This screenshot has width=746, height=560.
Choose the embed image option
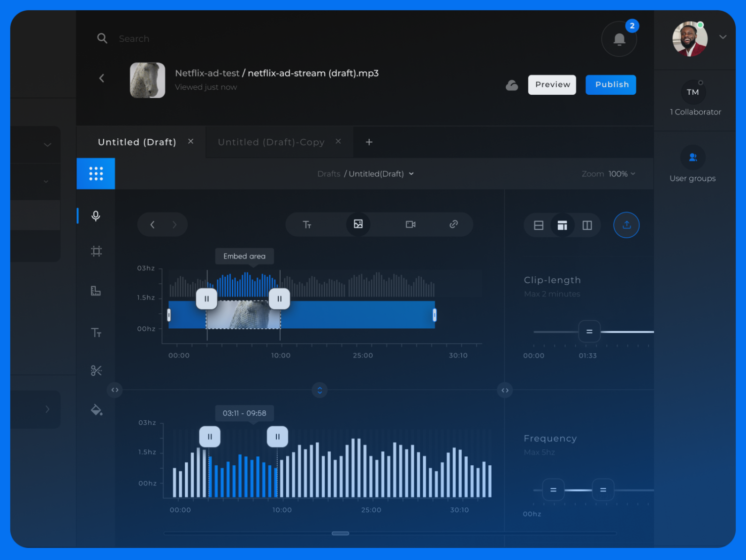coord(358,224)
